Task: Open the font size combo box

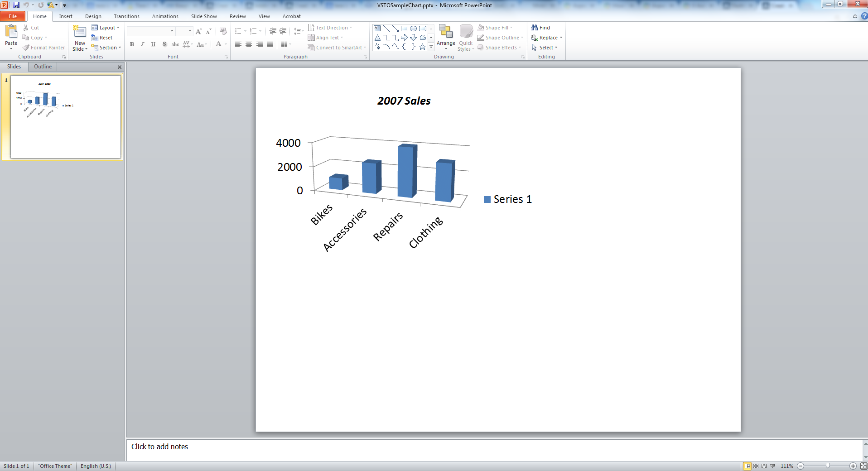Action: pos(184,31)
